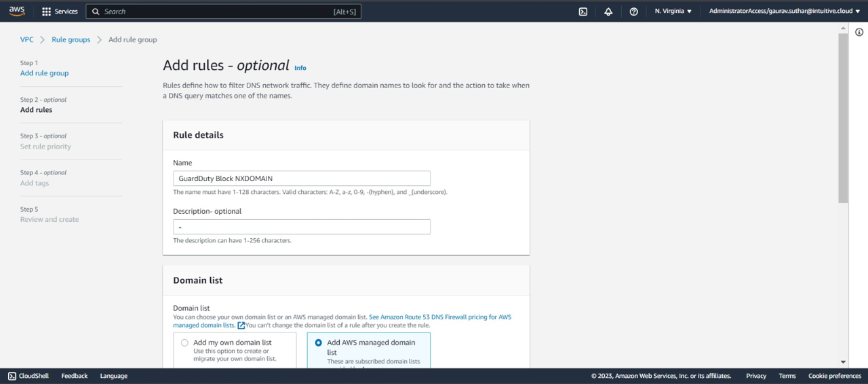Open the help question mark icon

point(633,12)
